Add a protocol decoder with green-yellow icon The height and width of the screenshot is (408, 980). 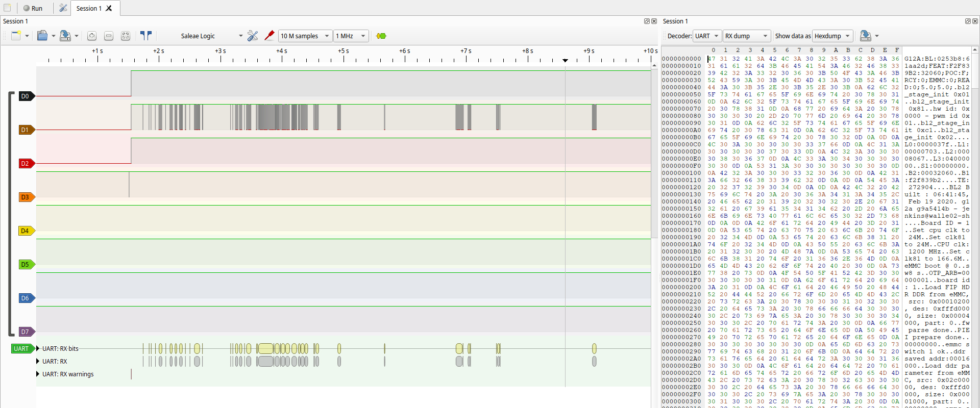tap(381, 36)
